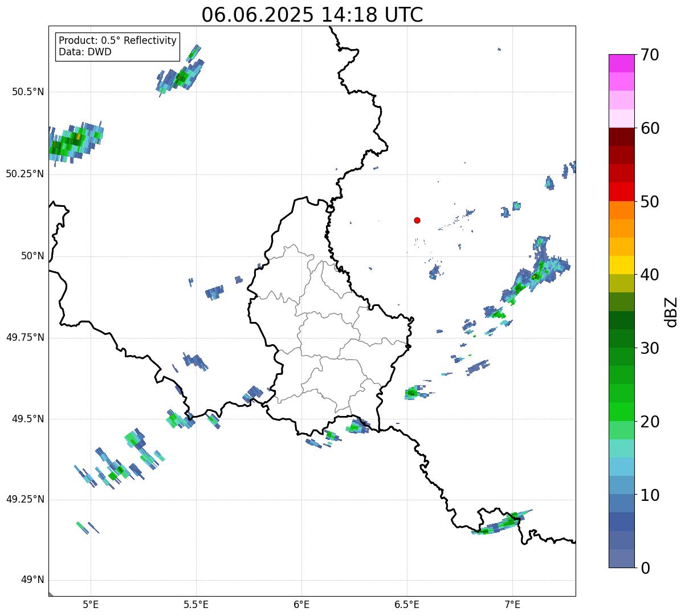Screen dimensions: 685x616
Task: Click the 50.25°N latitude label
Action: 25,174
